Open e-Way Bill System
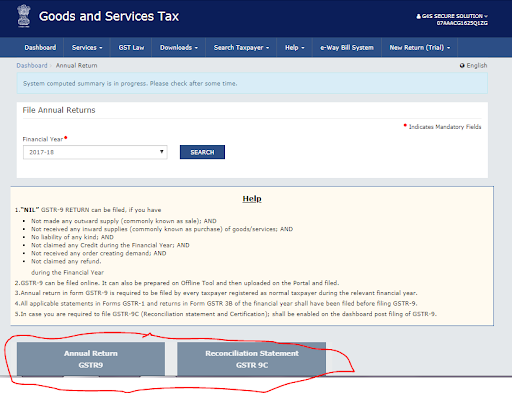The image size is (512, 393). [347, 47]
